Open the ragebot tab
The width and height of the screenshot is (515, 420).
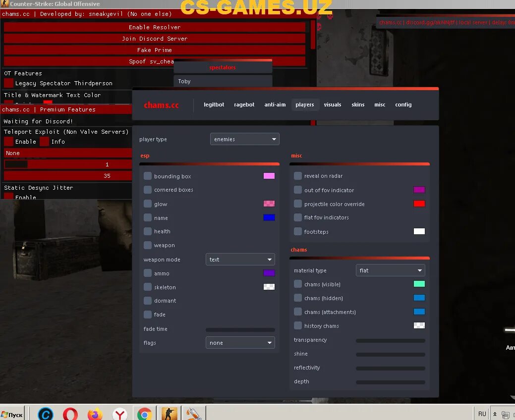point(244,105)
